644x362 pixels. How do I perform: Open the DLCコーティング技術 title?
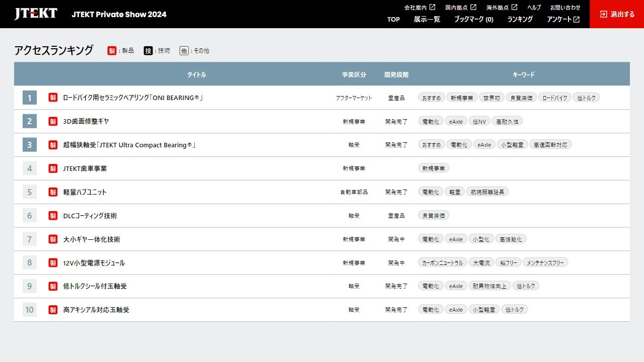[x=90, y=216]
